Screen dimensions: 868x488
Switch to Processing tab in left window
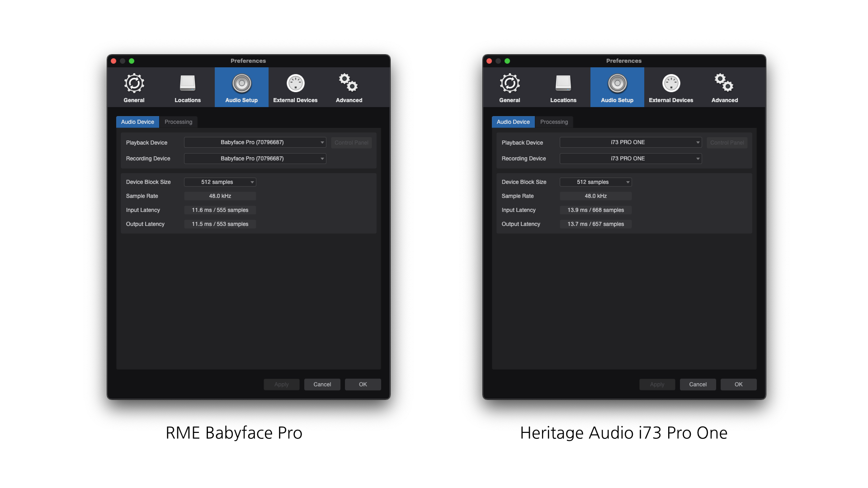coord(178,122)
